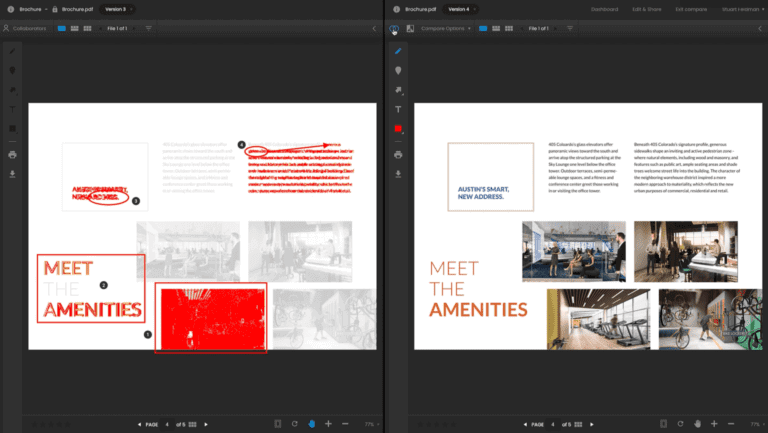Open file info icon beside Brochure.pdf on right
Viewport: 768px width, 433px height.
point(395,9)
